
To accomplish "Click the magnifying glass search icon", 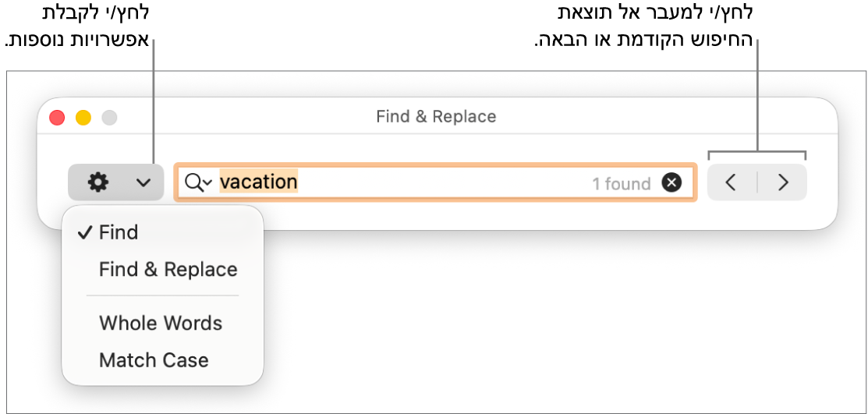I will (x=193, y=182).
